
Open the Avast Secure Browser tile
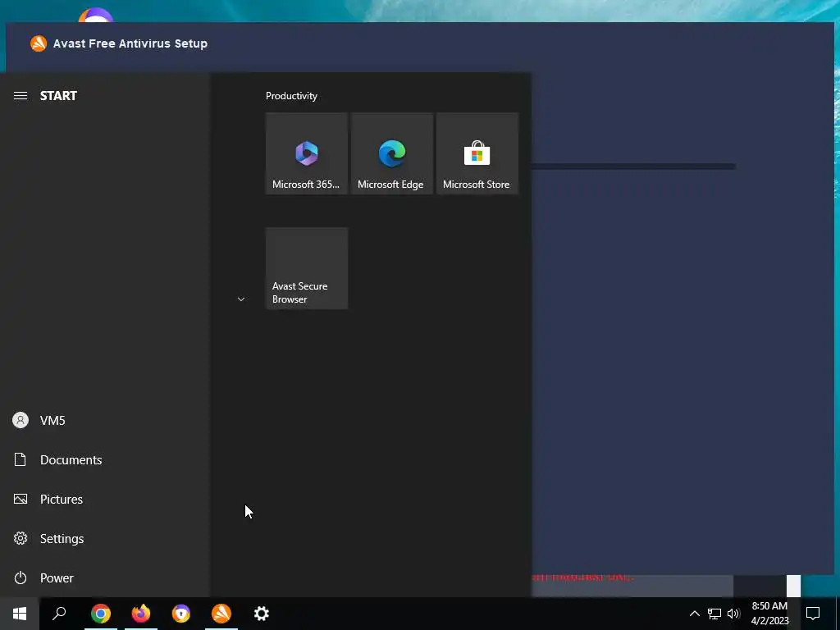tap(307, 268)
